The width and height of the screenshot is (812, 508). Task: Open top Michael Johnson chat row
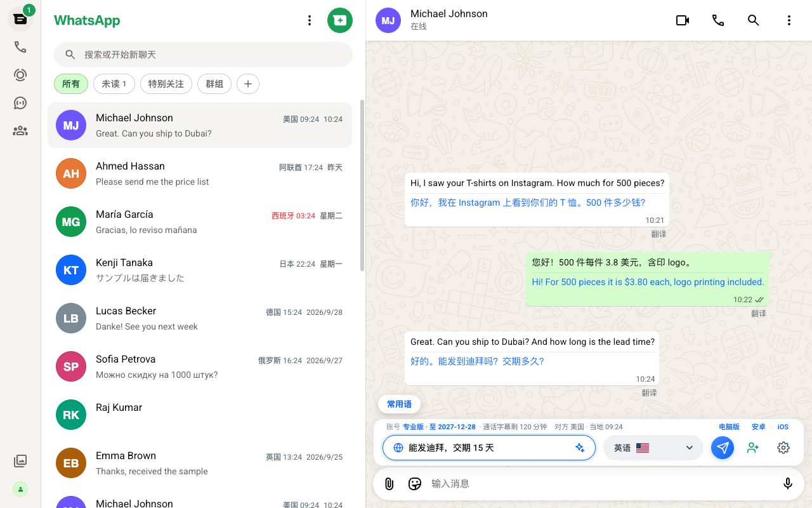click(200, 126)
